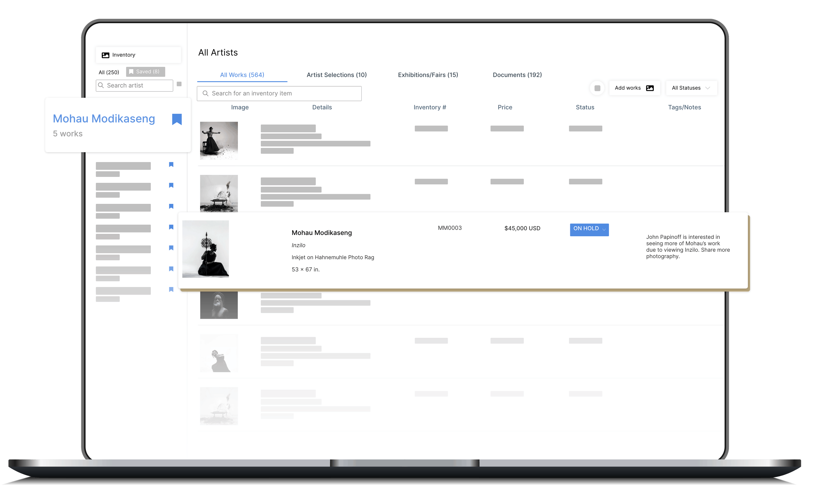The image size is (815, 504).
Task: Toggle the gray square next to artist search
Action: (179, 84)
